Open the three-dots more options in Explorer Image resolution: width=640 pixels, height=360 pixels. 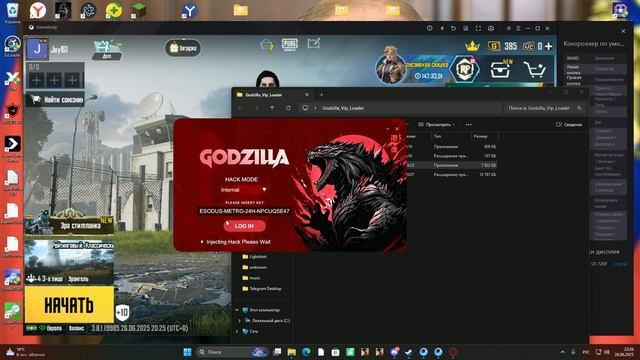pyautogui.click(x=469, y=124)
